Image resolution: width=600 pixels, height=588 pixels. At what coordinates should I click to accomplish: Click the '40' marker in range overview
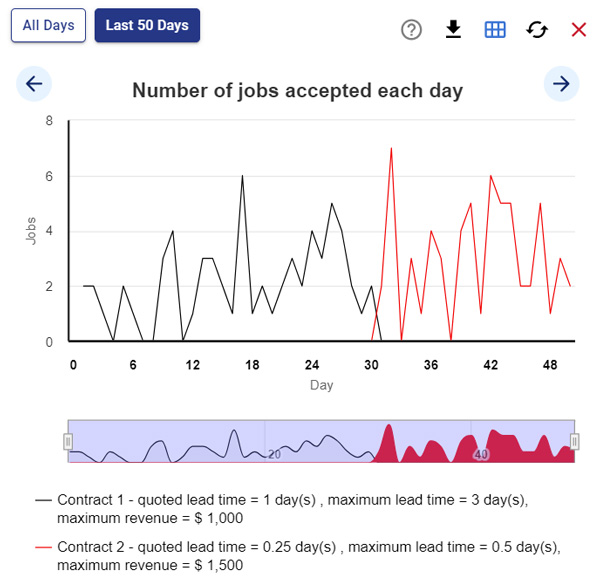[x=481, y=454]
